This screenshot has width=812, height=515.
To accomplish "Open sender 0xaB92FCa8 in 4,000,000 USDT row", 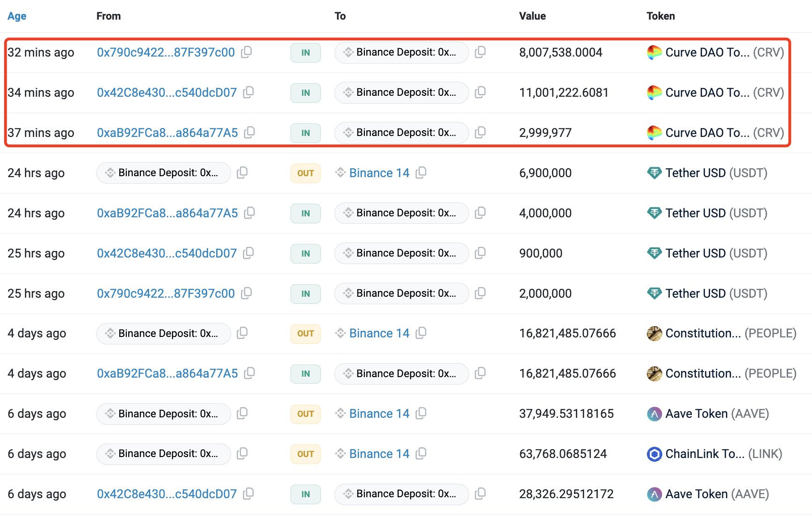I will (167, 213).
